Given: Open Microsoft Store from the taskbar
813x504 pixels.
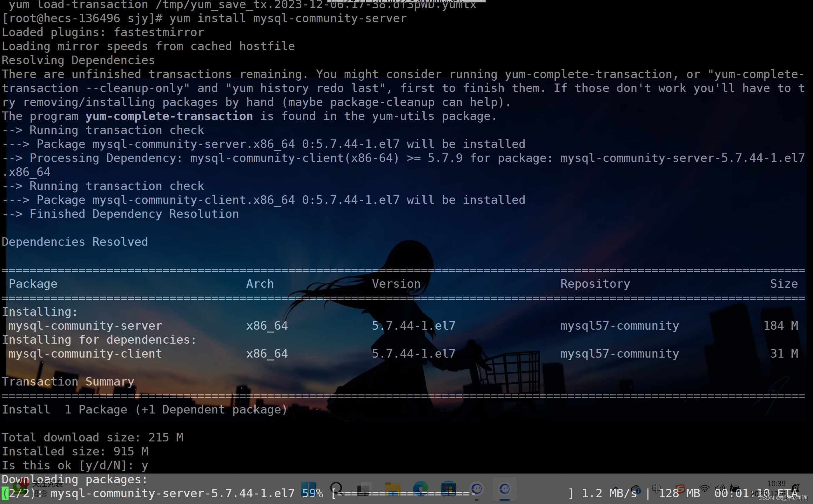Looking at the screenshot, I should point(449,489).
